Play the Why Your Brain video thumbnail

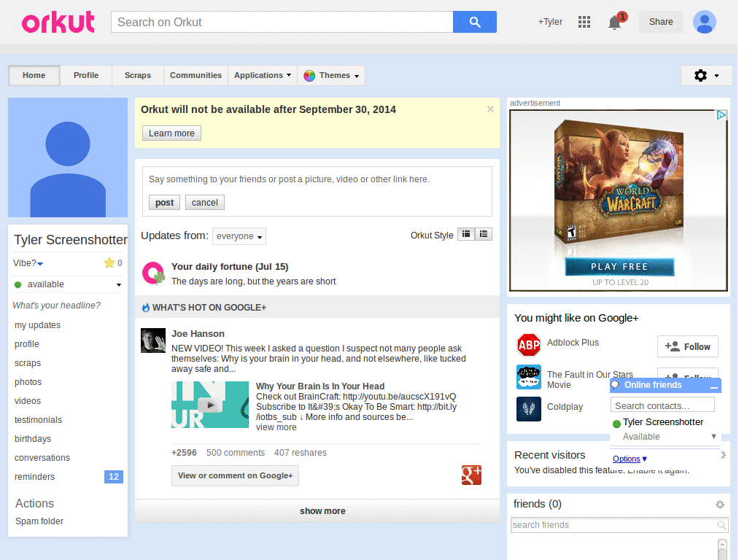click(209, 404)
